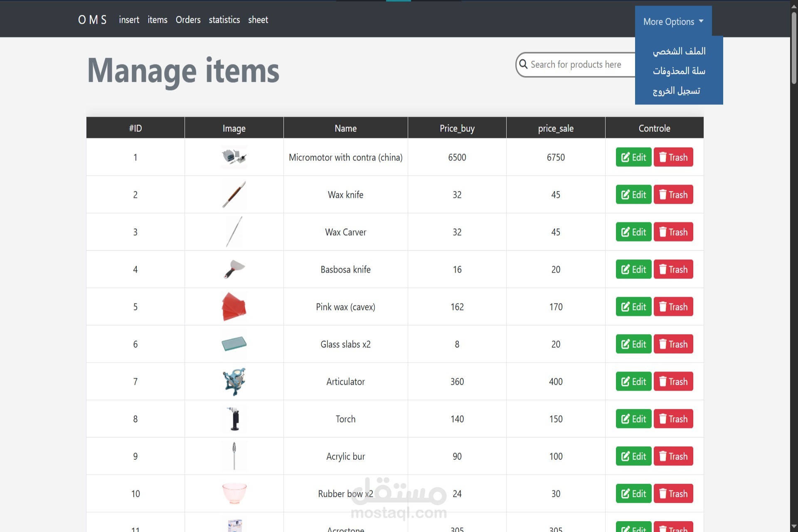
Task: Click the search magnifier icon
Action: pos(523,64)
